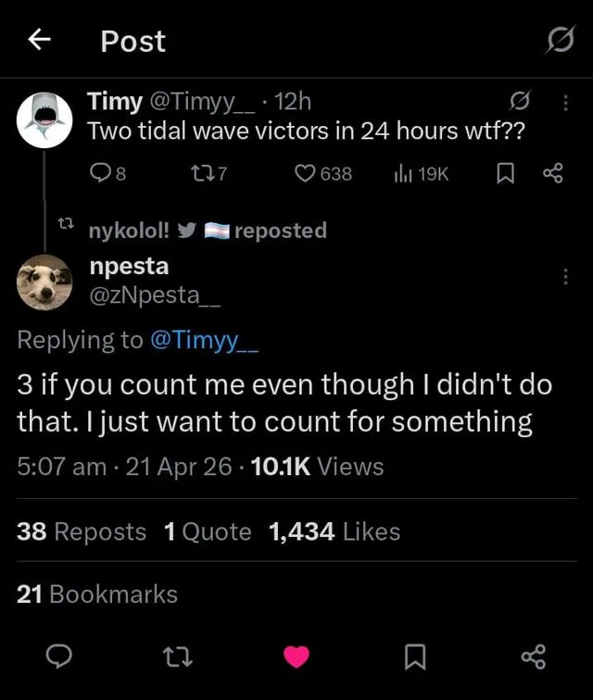Go back using the arrow icon
Viewport: 593px width, 700px height.
38,40
